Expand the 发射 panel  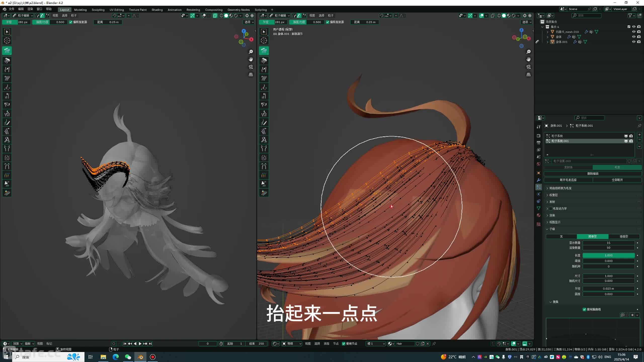click(552, 202)
